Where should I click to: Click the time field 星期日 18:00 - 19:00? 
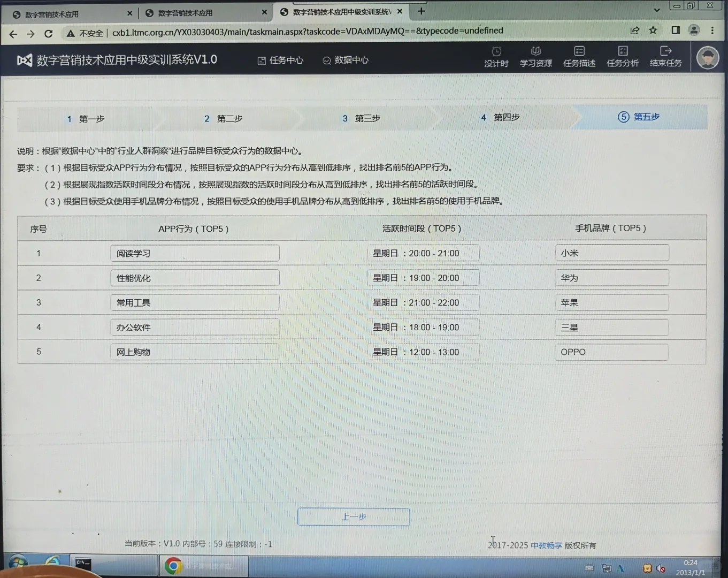tap(423, 327)
